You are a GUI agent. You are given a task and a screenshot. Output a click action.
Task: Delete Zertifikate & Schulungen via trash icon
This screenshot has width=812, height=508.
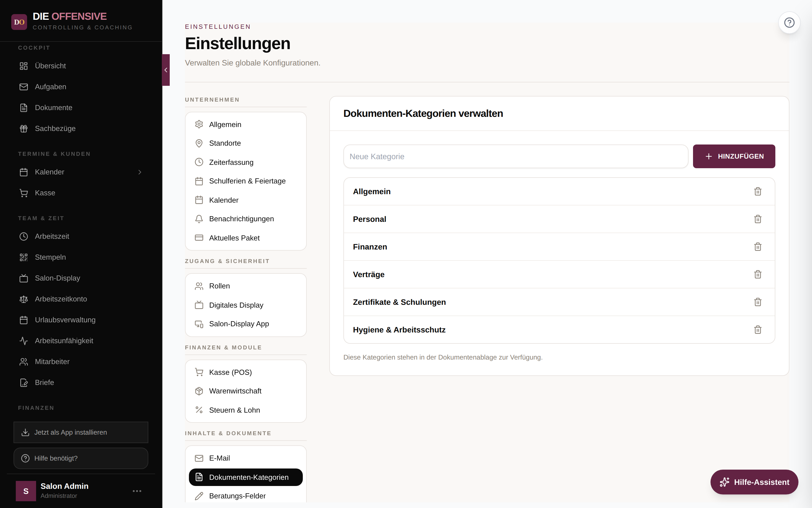pyautogui.click(x=758, y=302)
